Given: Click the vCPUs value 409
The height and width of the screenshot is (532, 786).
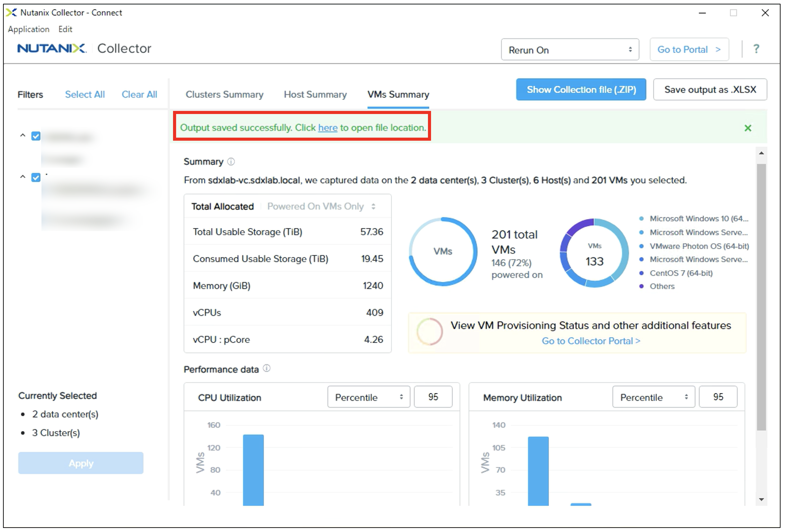Looking at the screenshot, I should coord(375,313).
